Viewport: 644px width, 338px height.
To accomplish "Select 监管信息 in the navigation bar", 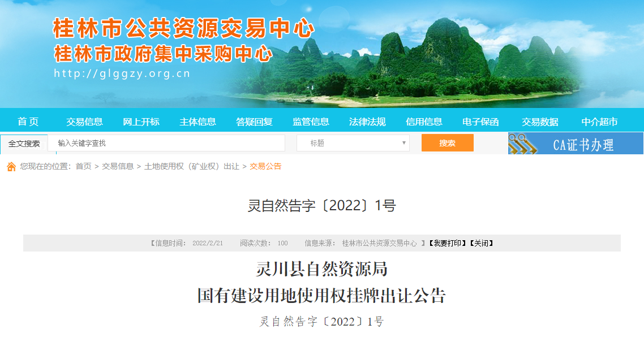I will [x=311, y=122].
